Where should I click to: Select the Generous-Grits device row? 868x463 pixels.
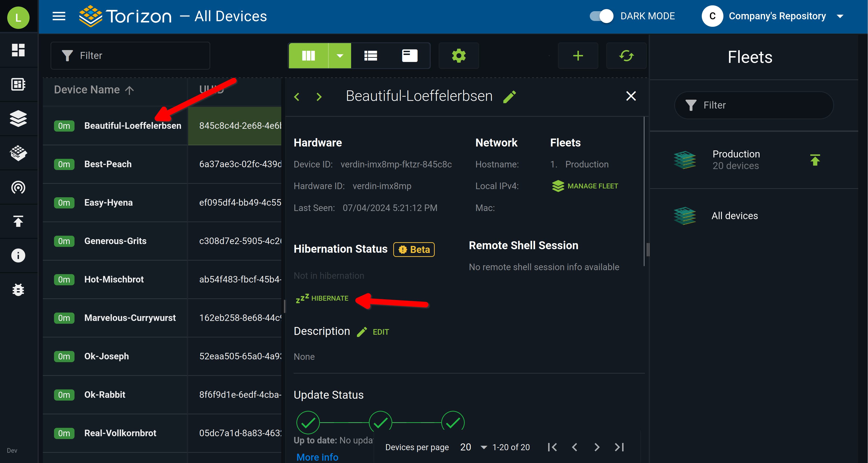[x=115, y=241]
